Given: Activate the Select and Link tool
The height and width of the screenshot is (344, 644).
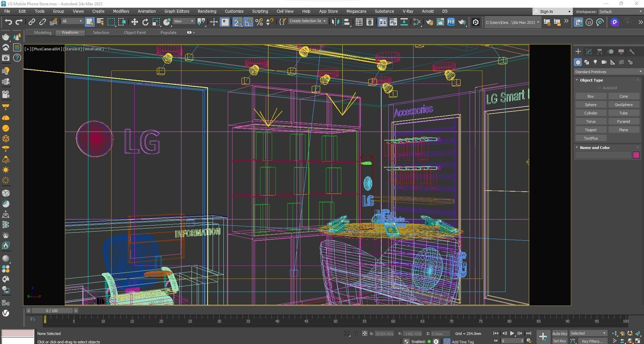Looking at the screenshot, I should coord(32,22).
